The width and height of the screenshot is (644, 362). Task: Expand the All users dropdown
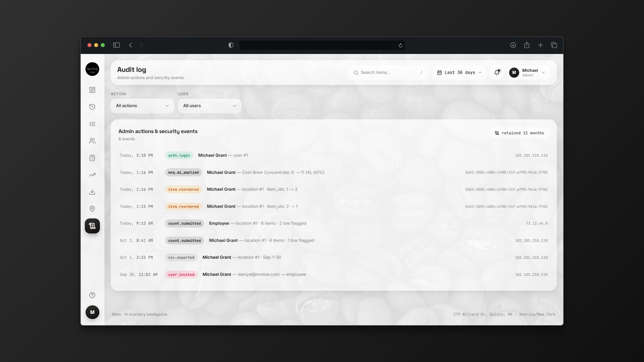[210, 106]
